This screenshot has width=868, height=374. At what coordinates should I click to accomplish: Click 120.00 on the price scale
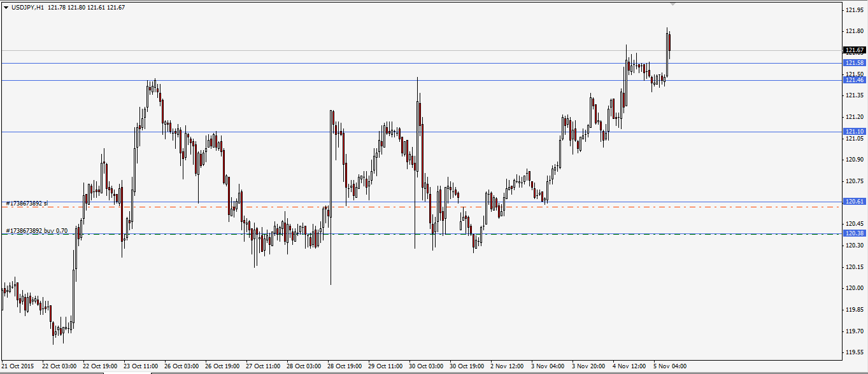(x=855, y=288)
